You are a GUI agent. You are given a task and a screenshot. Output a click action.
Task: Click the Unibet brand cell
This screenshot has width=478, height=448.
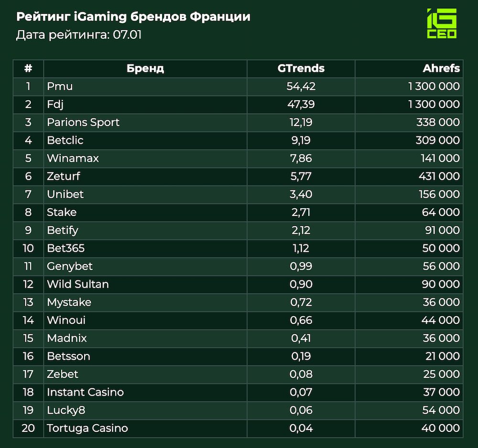click(x=65, y=194)
